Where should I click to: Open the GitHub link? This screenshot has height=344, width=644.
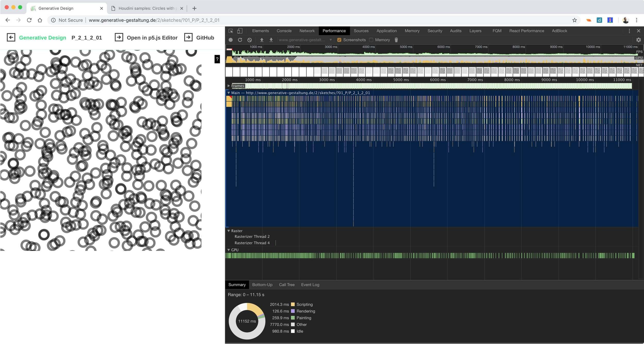pos(205,38)
